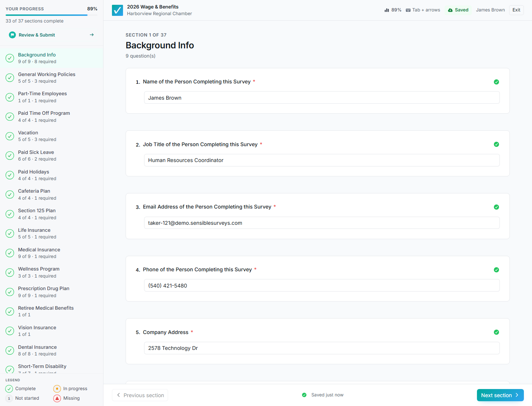
Task: Click the Vision Insurance status check icon
Action: pyautogui.click(x=10, y=331)
